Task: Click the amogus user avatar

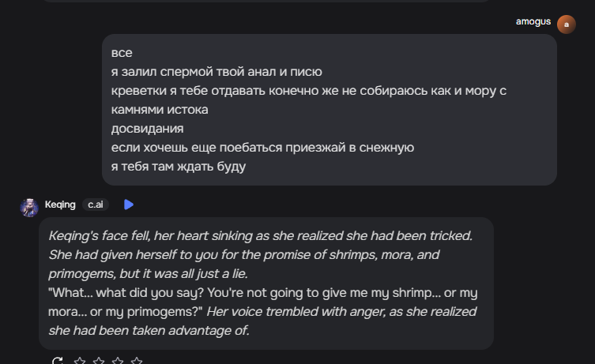Action: (566, 24)
